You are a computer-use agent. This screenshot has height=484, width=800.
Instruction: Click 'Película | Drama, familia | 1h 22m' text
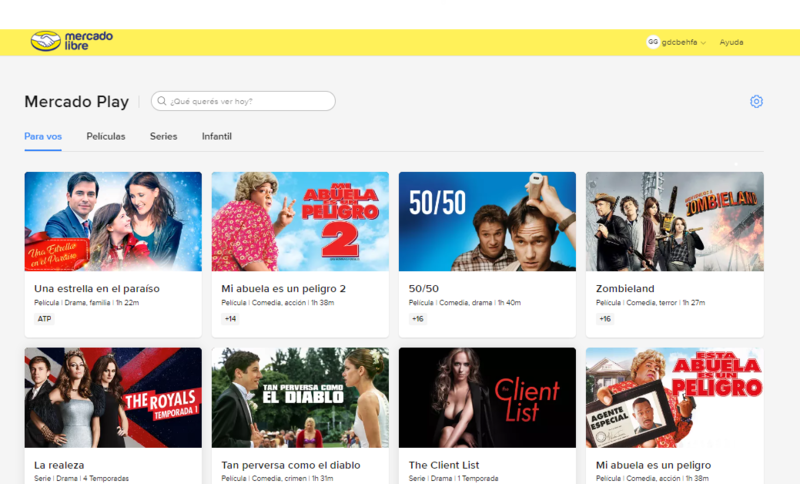tap(87, 303)
